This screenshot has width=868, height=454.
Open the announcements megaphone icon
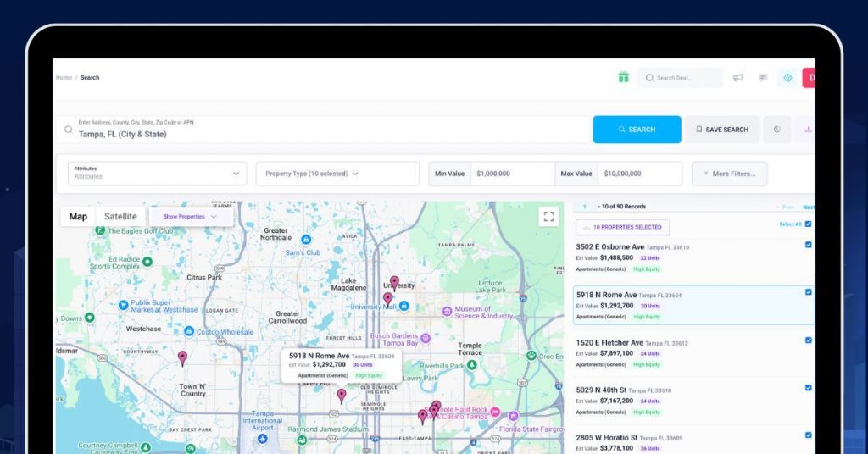[x=738, y=78]
